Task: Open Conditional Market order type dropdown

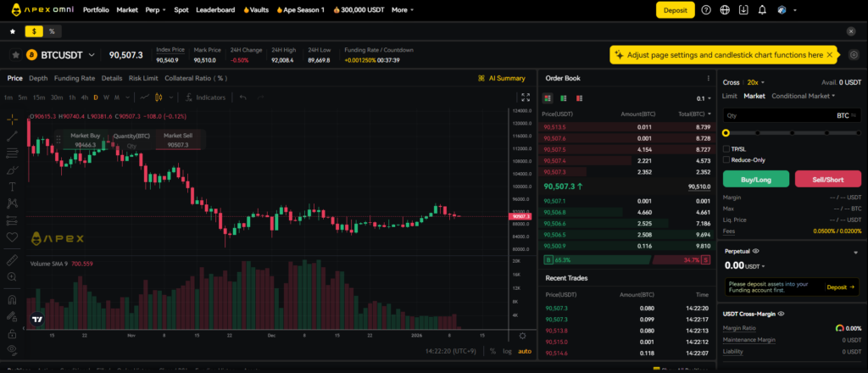Action: pos(804,96)
